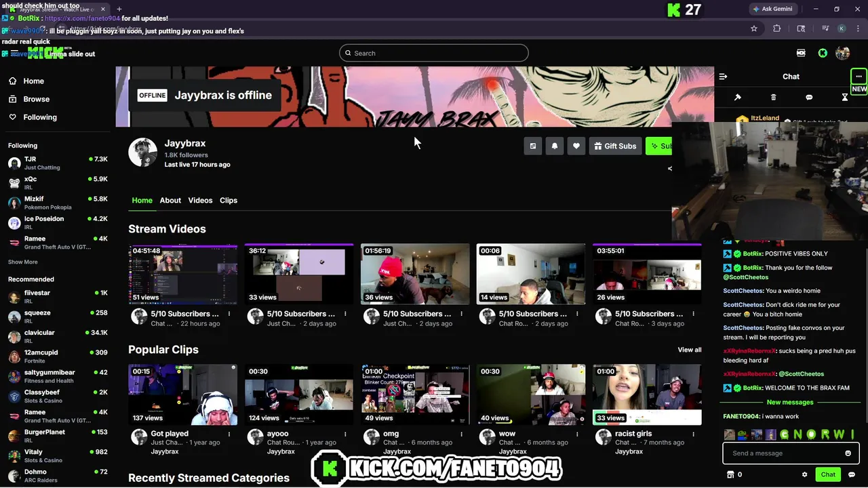Switch to the Clips tab
Viewport: 868px width, 488px height.
coord(229,201)
